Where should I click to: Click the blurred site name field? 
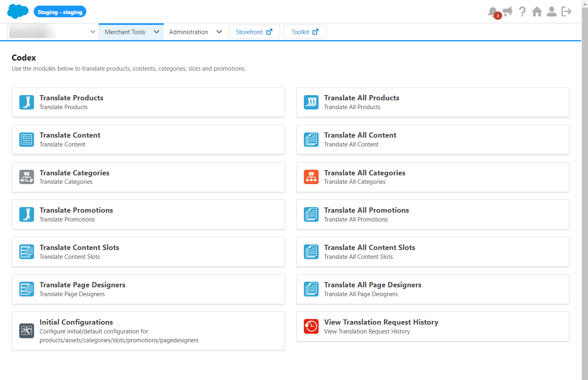point(33,31)
